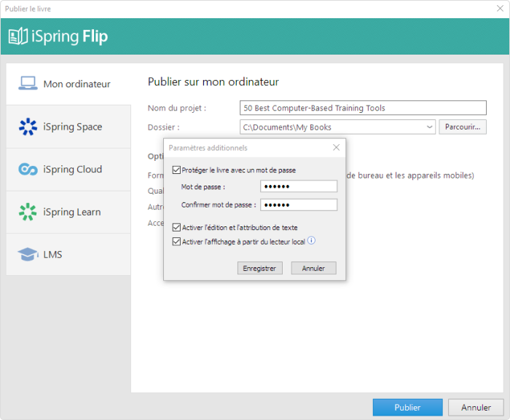Click the Mot de passe field

[299, 186]
